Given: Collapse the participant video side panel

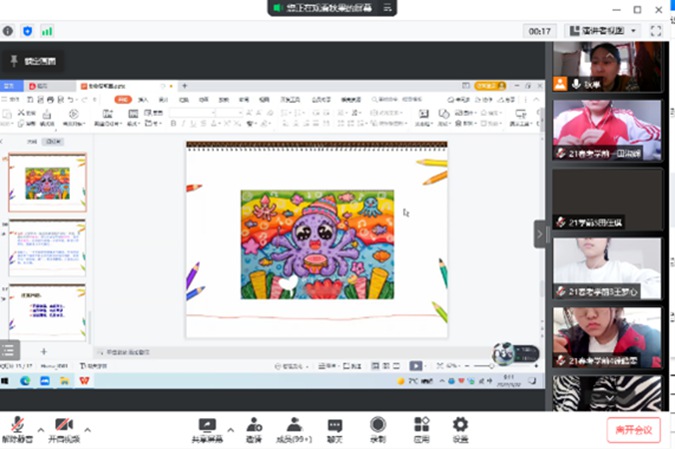Looking at the screenshot, I should (540, 234).
